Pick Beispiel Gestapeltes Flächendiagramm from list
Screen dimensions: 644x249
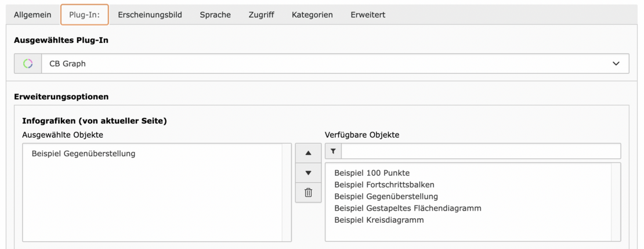click(408, 208)
